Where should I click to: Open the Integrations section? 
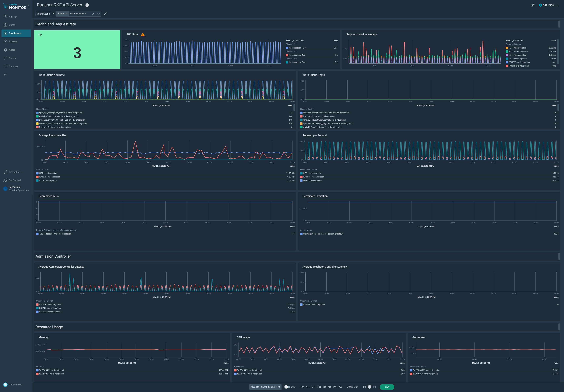(x=15, y=172)
